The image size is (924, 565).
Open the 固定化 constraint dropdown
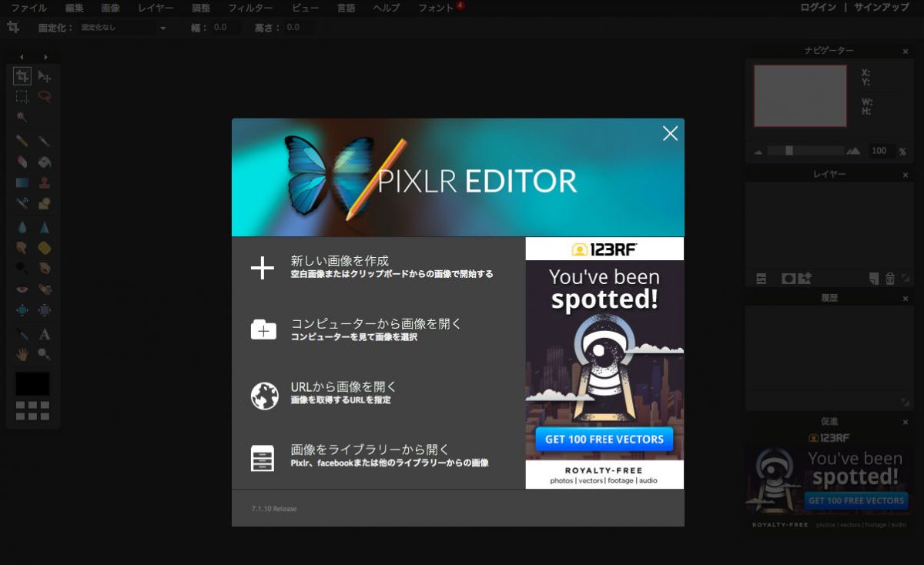123,28
